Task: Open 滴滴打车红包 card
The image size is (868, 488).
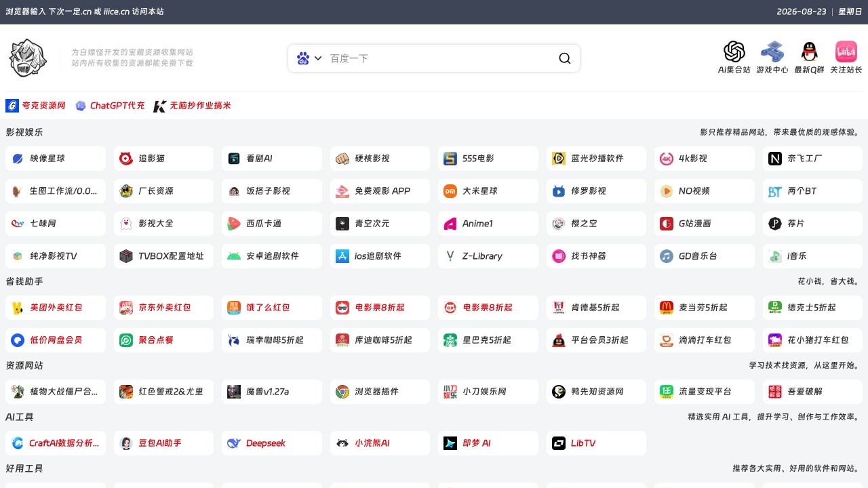Action: (x=705, y=340)
